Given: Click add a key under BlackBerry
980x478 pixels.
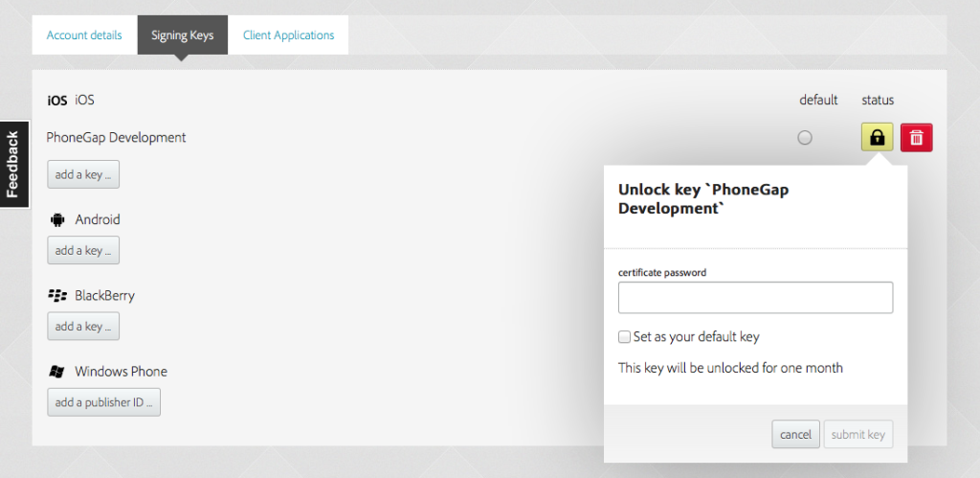Looking at the screenshot, I should 83,326.
